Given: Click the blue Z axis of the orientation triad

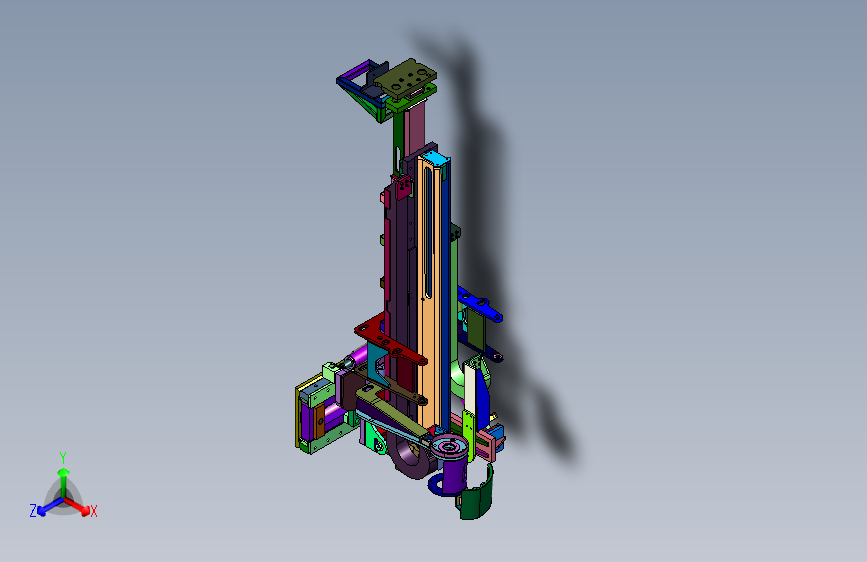Looking at the screenshot, I should (x=49, y=507).
